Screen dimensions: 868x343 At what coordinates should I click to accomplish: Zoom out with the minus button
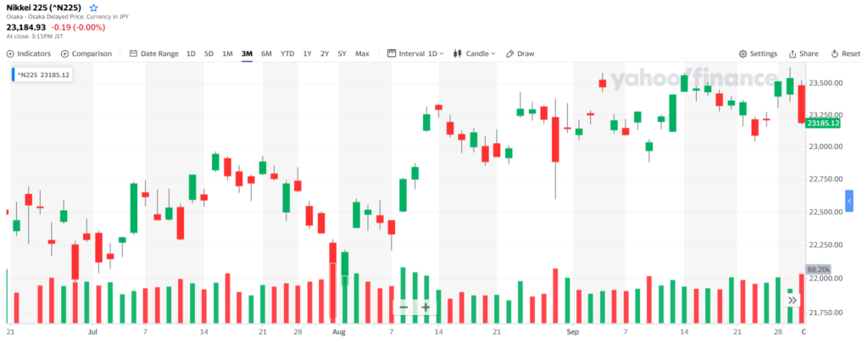[x=403, y=307]
